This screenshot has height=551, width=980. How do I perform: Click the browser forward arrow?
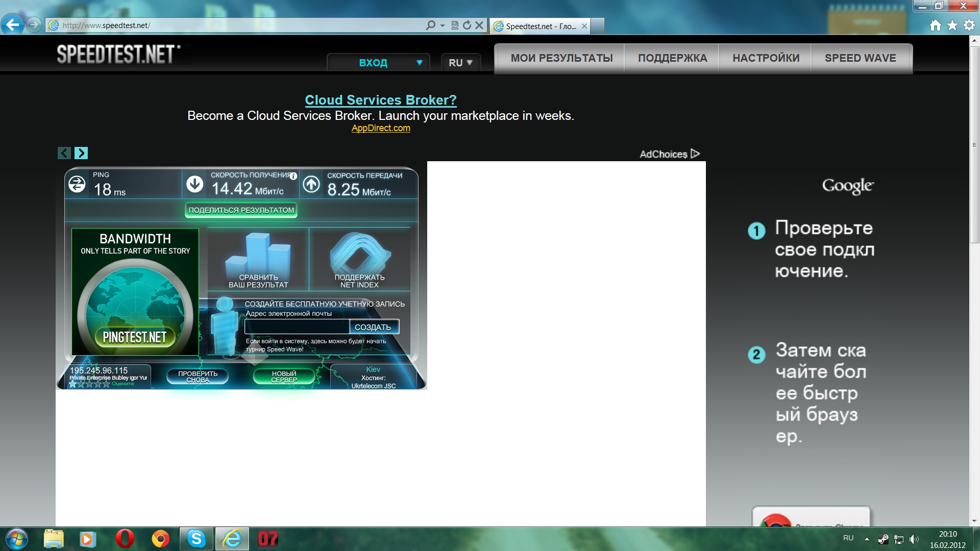click(34, 24)
